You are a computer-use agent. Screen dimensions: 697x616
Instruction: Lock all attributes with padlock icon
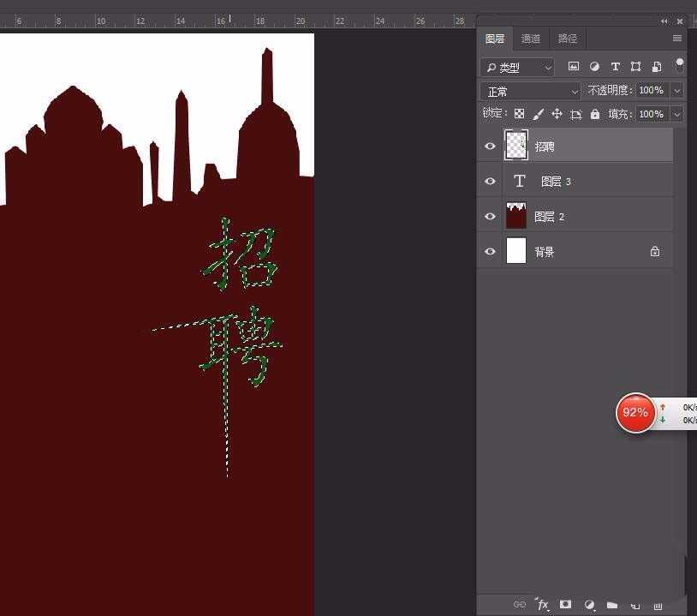[x=595, y=114]
